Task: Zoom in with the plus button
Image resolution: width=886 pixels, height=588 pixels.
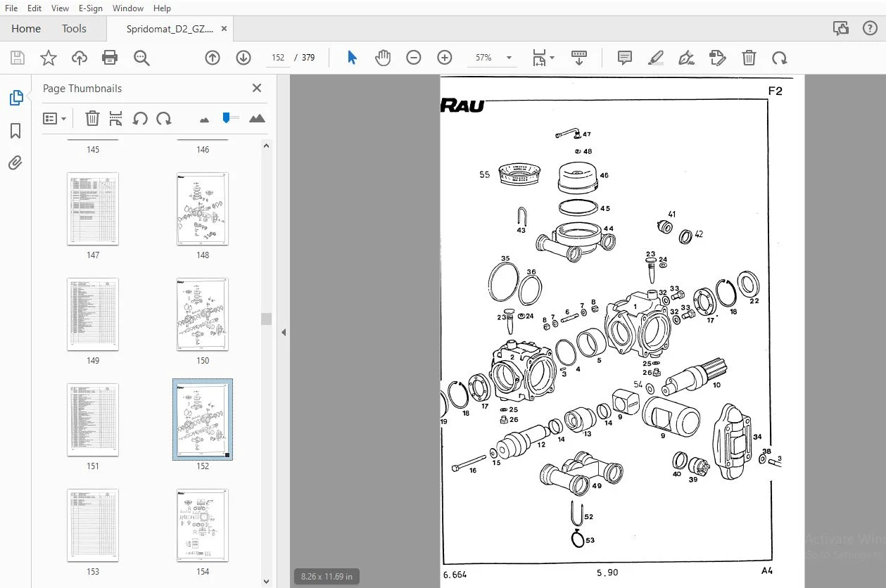Action: 445,58
